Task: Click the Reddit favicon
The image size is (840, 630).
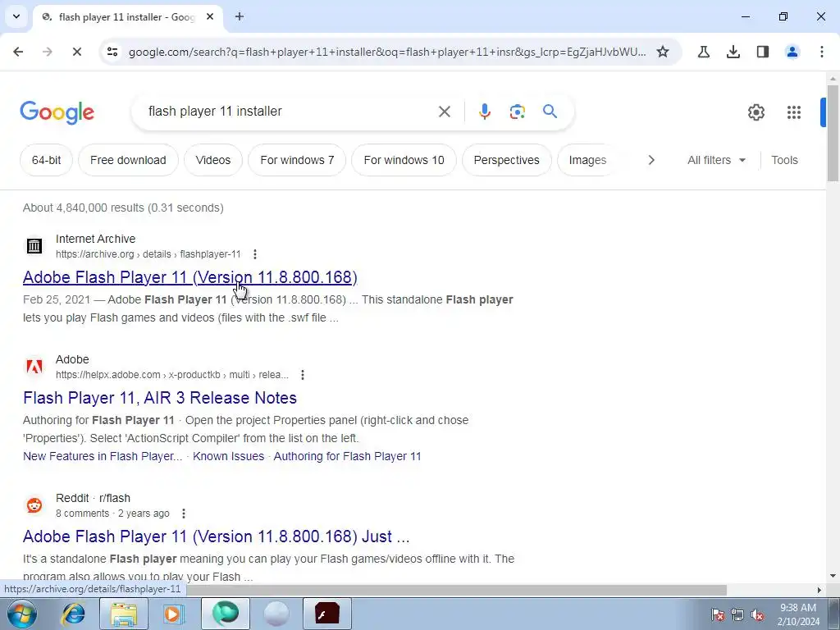Action: (x=34, y=505)
